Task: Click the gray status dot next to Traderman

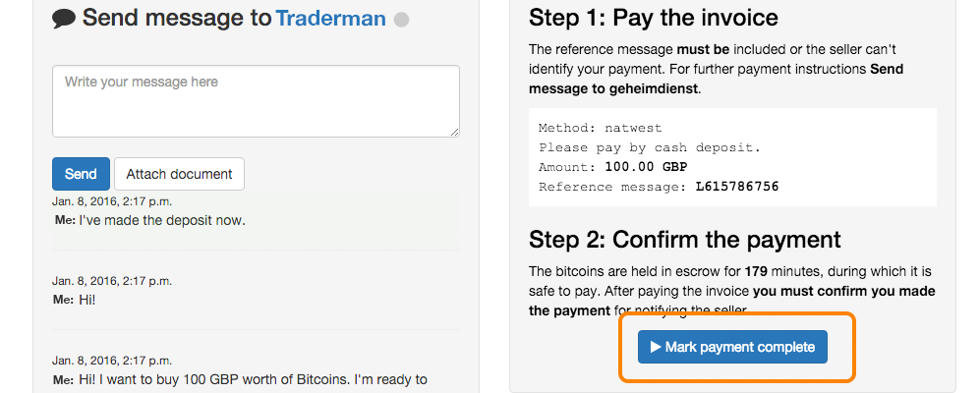Action: coord(401,20)
